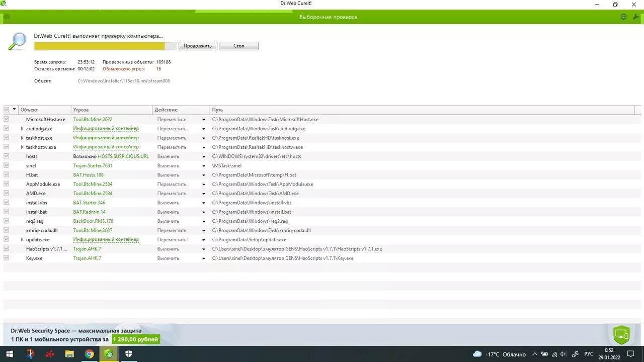644x362 pixels.
Task: Expand the audiodg.exe container
Action: click(22, 129)
